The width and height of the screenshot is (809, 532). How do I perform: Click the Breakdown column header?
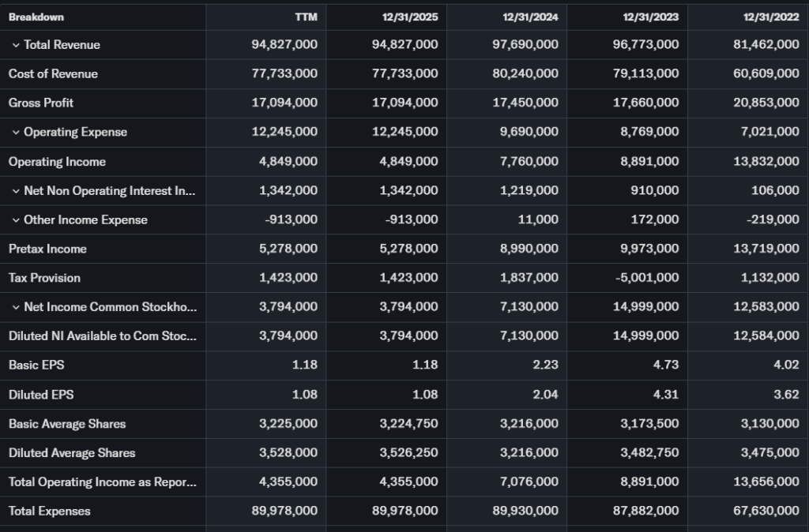tap(36, 17)
